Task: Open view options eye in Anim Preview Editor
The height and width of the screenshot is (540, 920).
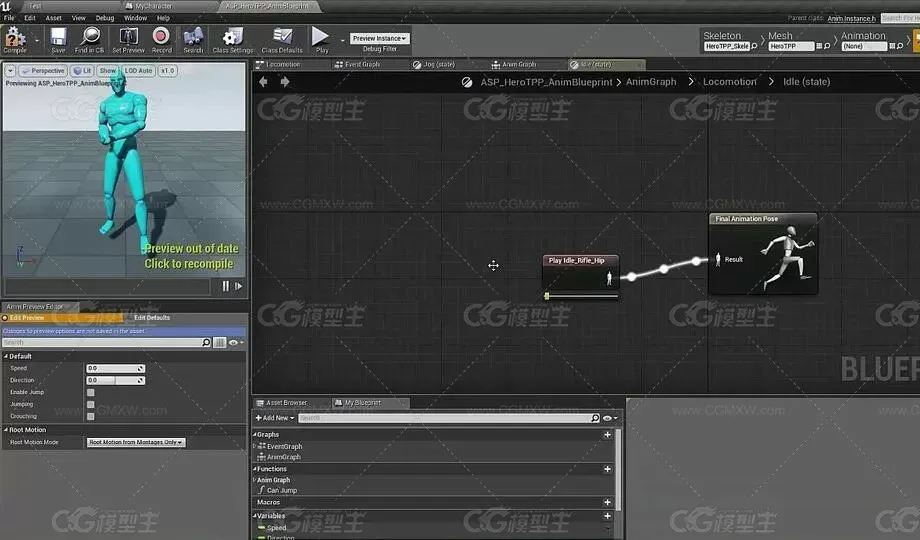Action: click(x=235, y=342)
